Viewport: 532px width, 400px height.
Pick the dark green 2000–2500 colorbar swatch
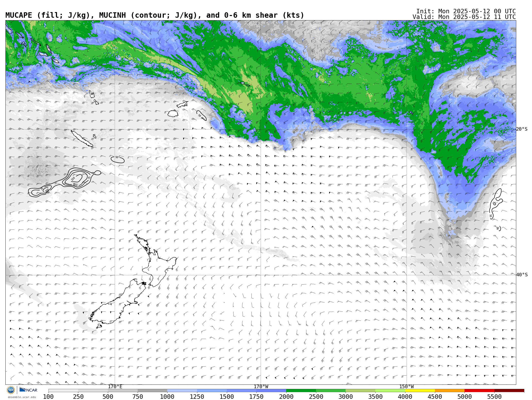tap(301, 391)
